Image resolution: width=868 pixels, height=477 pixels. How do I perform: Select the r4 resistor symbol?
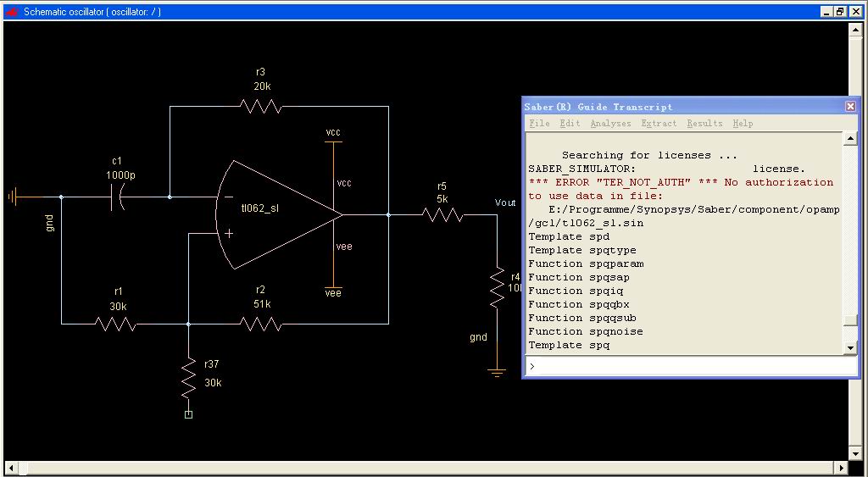tap(497, 286)
